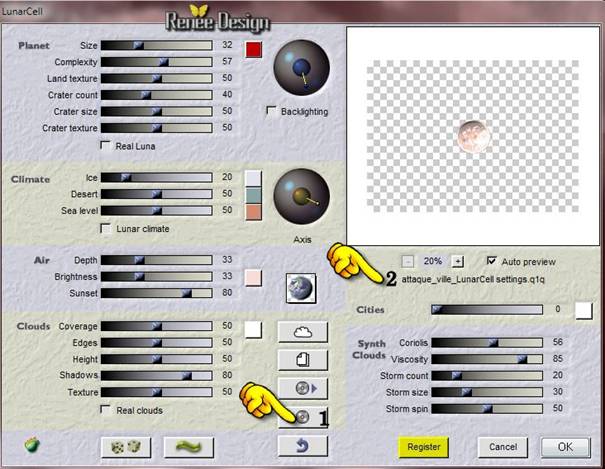
Task: Click the disc save settings button
Action: [303, 417]
